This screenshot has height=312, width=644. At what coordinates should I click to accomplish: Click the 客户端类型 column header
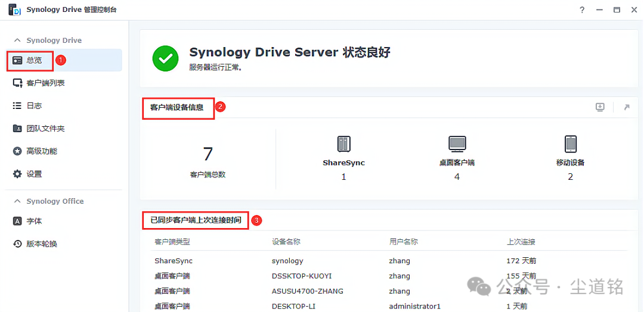[172, 242]
